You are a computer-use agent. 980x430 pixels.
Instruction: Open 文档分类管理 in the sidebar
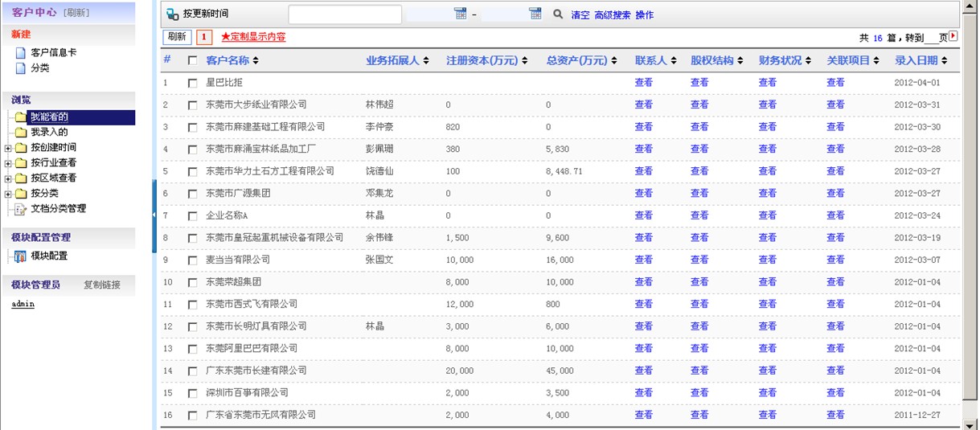(59, 209)
